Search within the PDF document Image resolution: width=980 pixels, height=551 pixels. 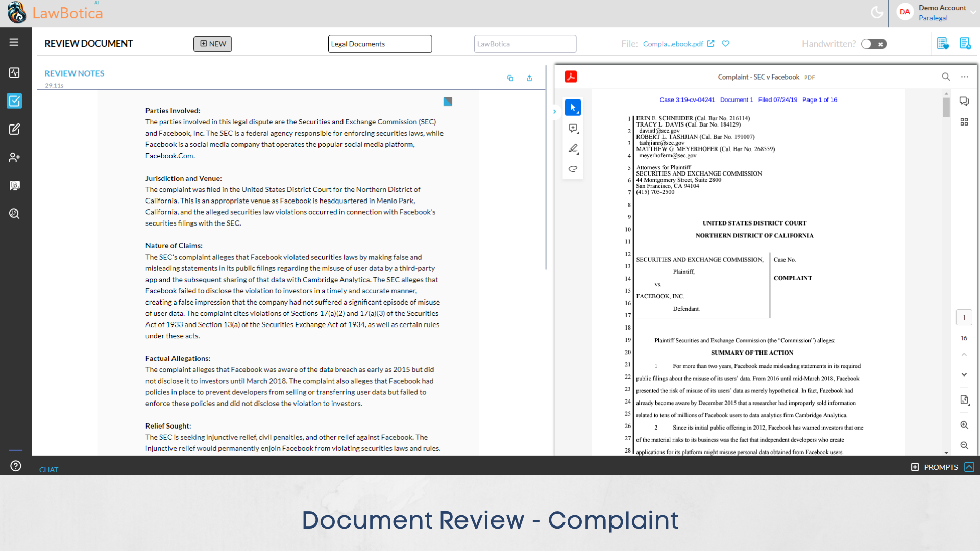[x=945, y=77]
